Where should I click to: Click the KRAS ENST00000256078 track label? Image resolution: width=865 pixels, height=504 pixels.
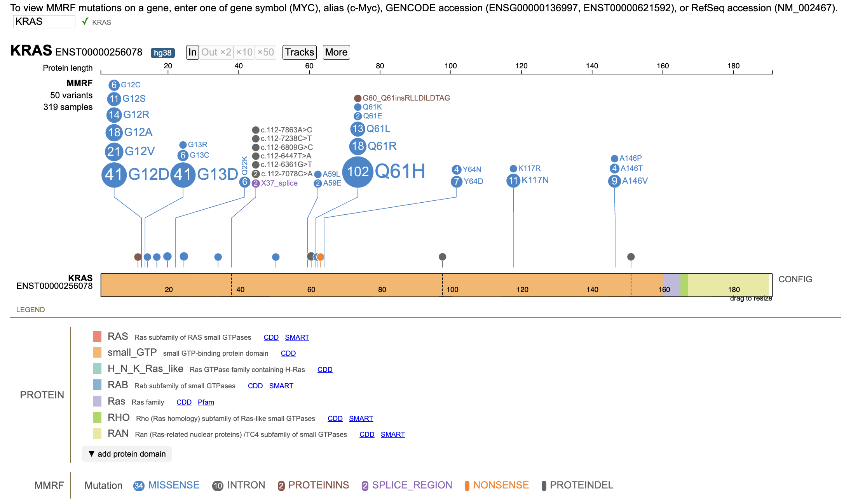pyautogui.click(x=54, y=282)
